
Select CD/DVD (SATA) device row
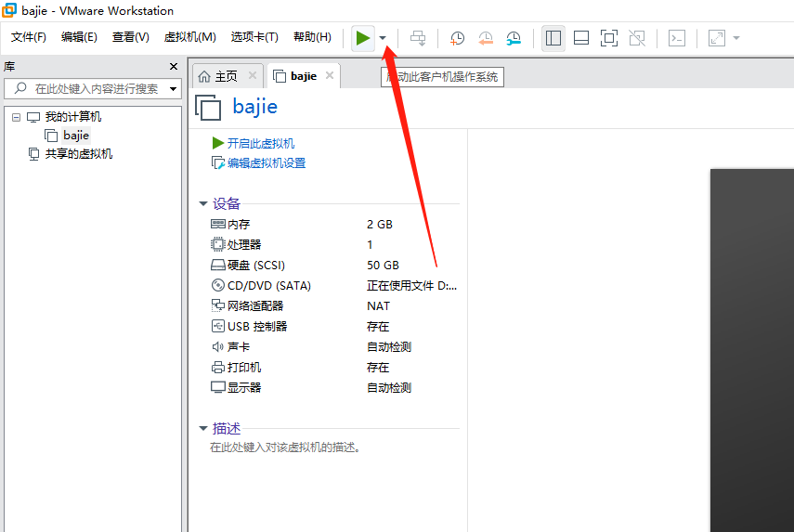click(269, 286)
